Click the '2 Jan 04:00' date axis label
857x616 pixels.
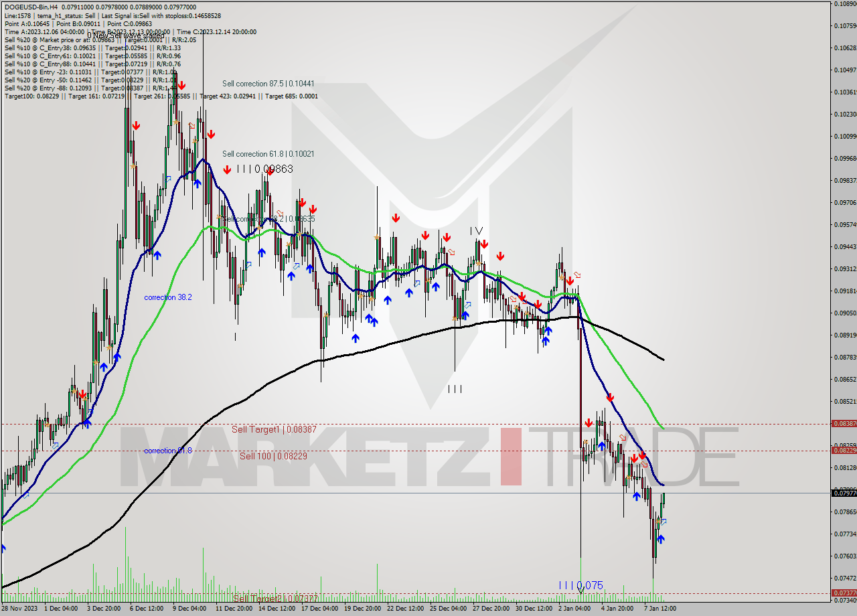574,609
